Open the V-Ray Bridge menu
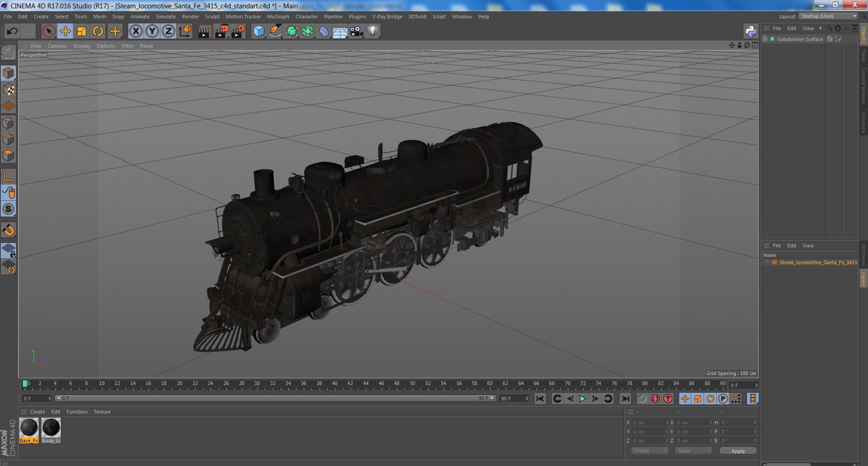The width and height of the screenshot is (868, 466). 387,16
